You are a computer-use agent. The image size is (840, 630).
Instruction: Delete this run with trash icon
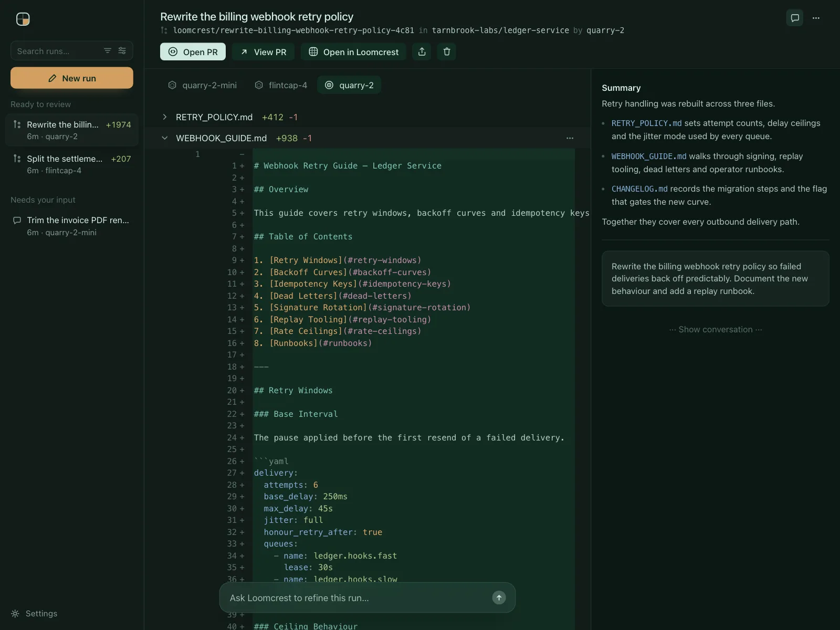click(447, 51)
